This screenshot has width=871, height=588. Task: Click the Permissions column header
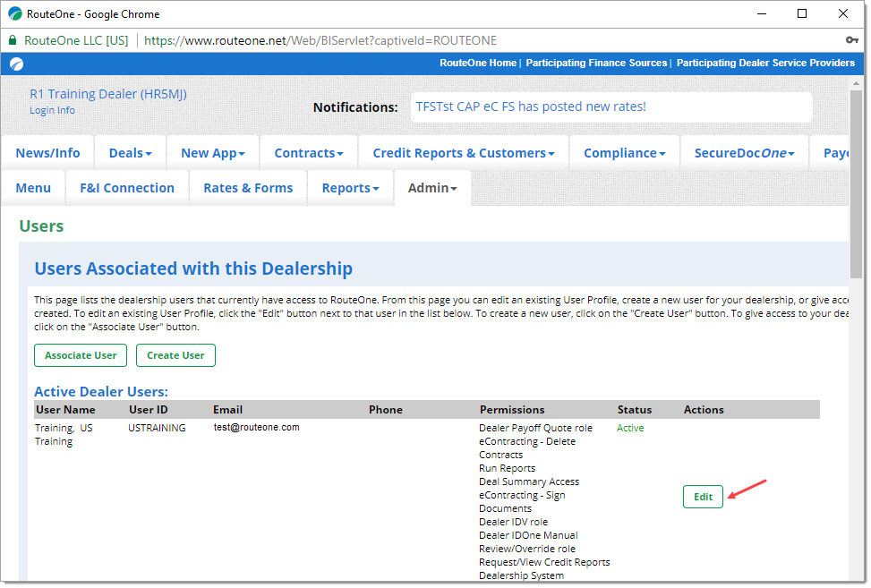coord(512,410)
